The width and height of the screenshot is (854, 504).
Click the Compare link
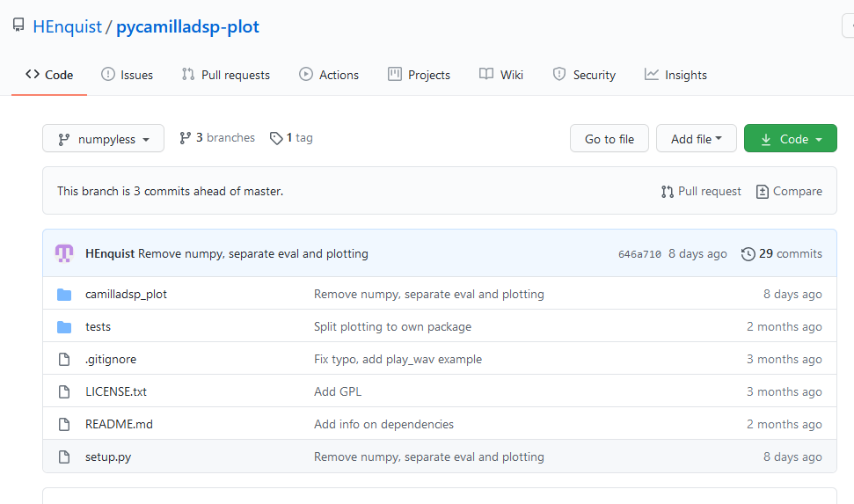789,191
